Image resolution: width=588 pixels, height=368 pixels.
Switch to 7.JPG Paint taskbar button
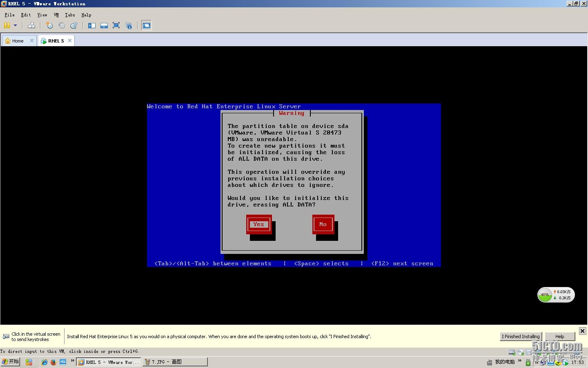tap(175, 362)
